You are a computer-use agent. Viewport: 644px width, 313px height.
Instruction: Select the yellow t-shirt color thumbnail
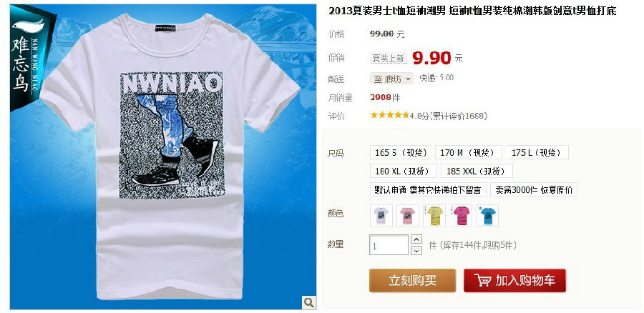[x=434, y=216]
